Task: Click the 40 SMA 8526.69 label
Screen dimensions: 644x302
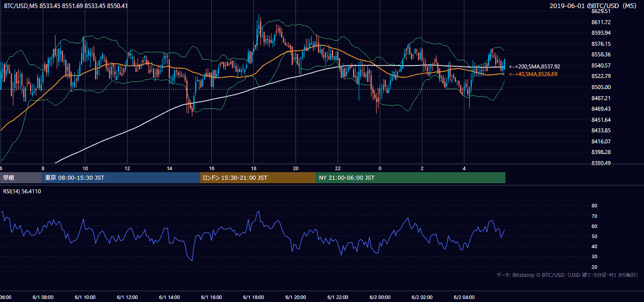Action: click(533, 74)
